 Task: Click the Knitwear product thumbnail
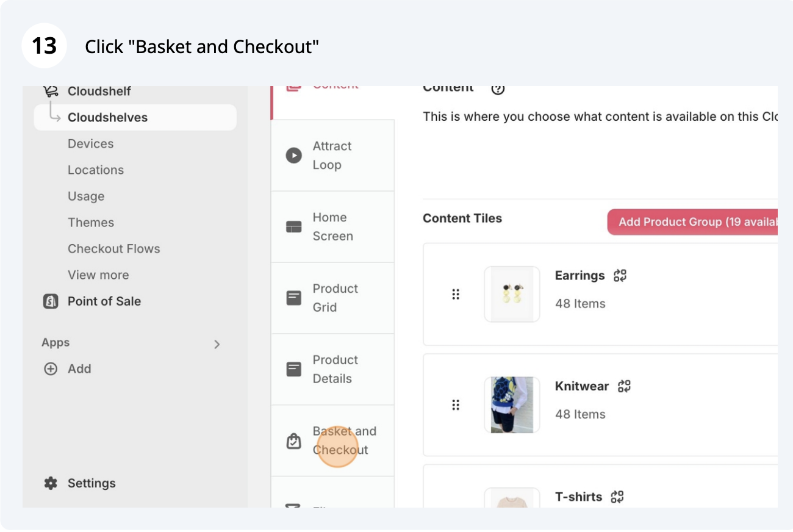pos(512,404)
